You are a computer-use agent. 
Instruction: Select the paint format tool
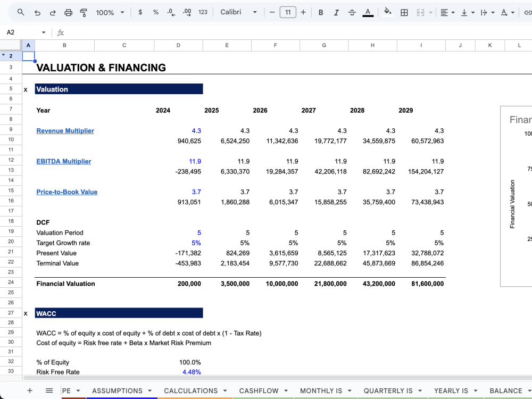click(x=84, y=13)
